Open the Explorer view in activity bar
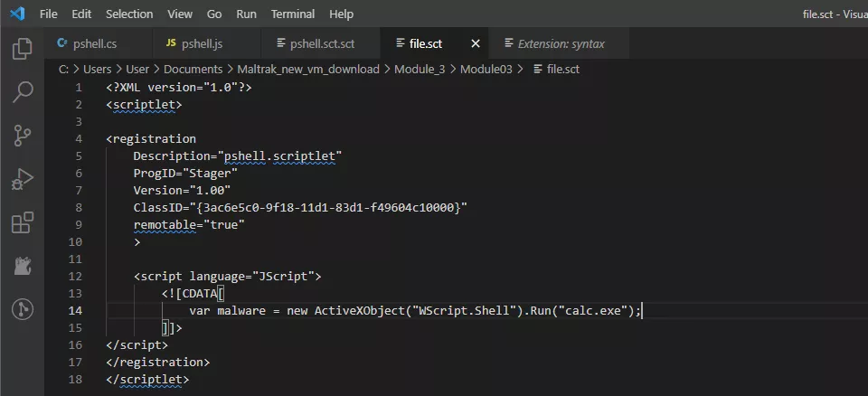Image resolution: width=868 pixels, height=396 pixels. point(22,49)
